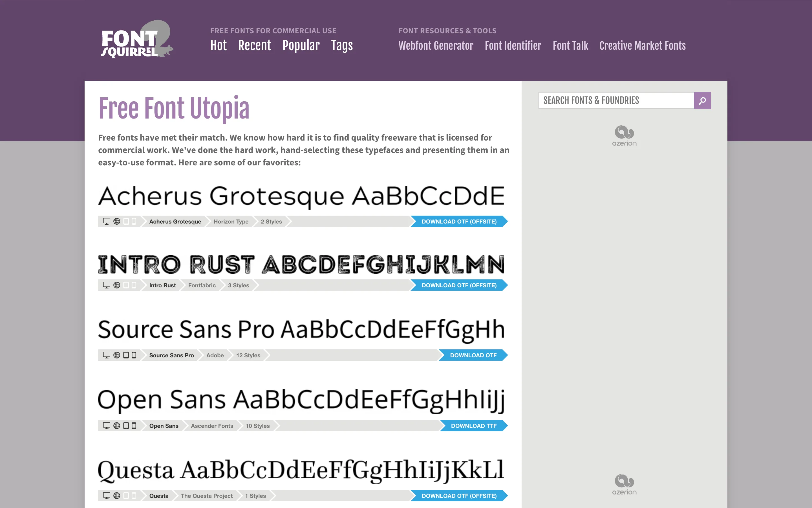This screenshot has width=812, height=508.
Task: Open the Font Talk link
Action: point(570,45)
